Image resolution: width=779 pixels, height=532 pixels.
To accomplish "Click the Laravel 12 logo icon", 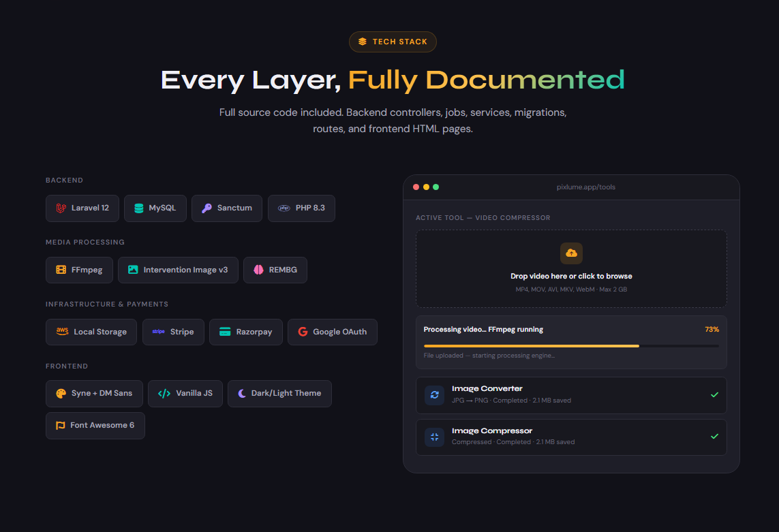I will tap(61, 208).
